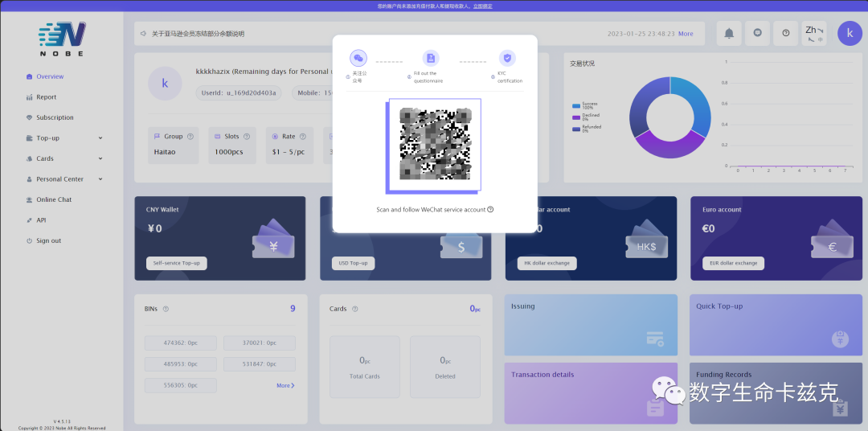
Task: Click the Total Cards box
Action: click(x=365, y=367)
